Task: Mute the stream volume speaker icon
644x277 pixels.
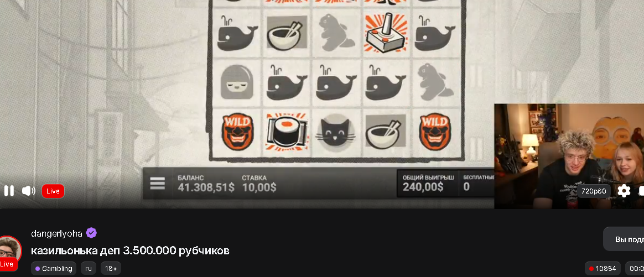Action: coord(28,191)
